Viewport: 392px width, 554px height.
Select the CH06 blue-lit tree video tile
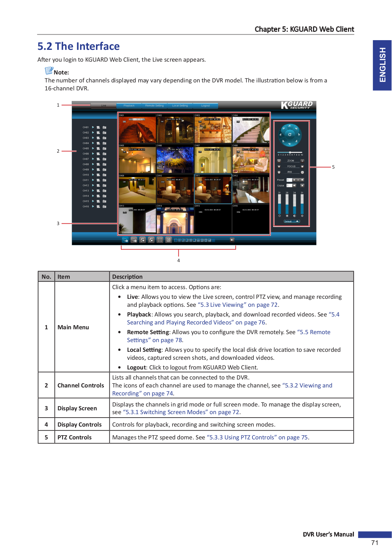(175, 159)
